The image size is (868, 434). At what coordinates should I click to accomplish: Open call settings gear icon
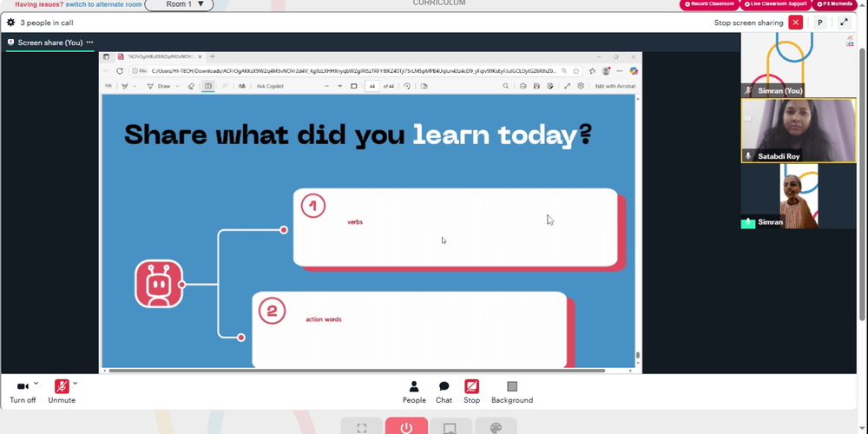pos(10,23)
